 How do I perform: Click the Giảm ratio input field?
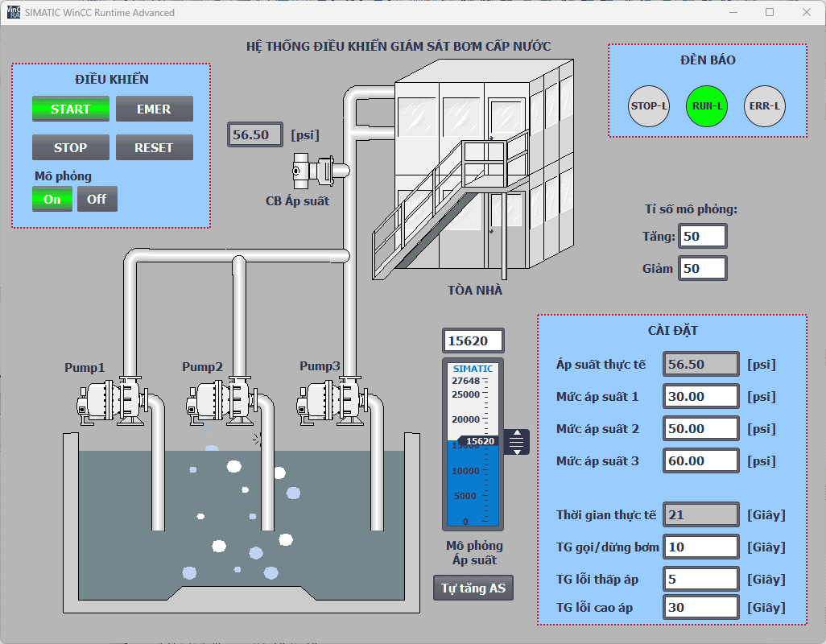point(703,268)
